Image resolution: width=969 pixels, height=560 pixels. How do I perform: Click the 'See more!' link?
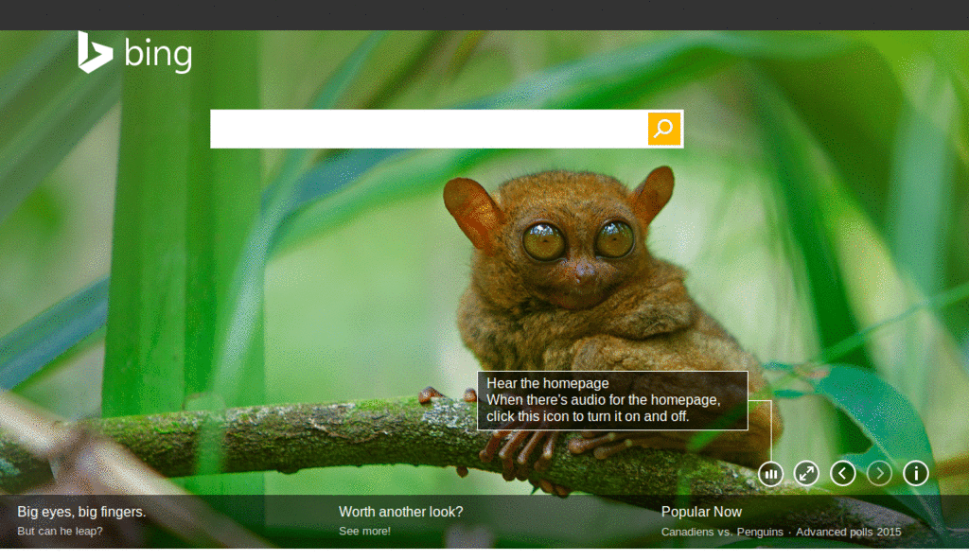[364, 531]
